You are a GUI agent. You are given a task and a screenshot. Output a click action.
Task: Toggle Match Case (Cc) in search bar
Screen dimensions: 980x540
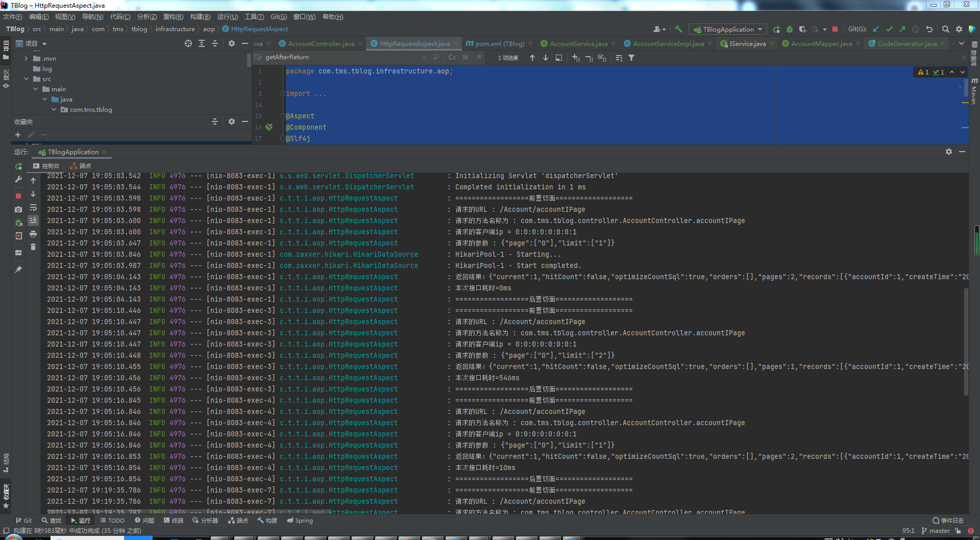click(452, 58)
